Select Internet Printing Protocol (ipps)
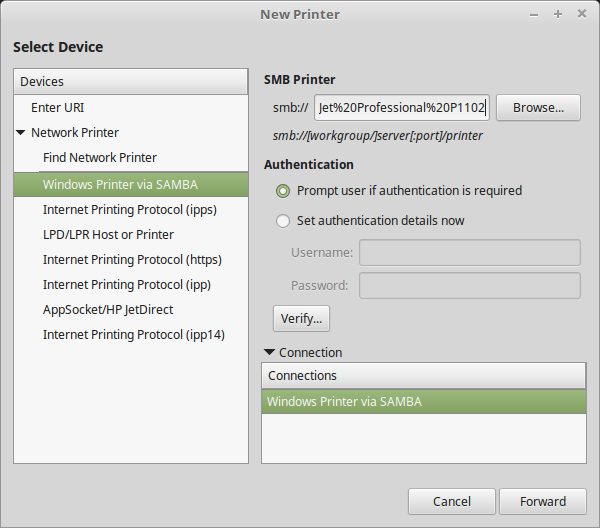 coord(129,210)
